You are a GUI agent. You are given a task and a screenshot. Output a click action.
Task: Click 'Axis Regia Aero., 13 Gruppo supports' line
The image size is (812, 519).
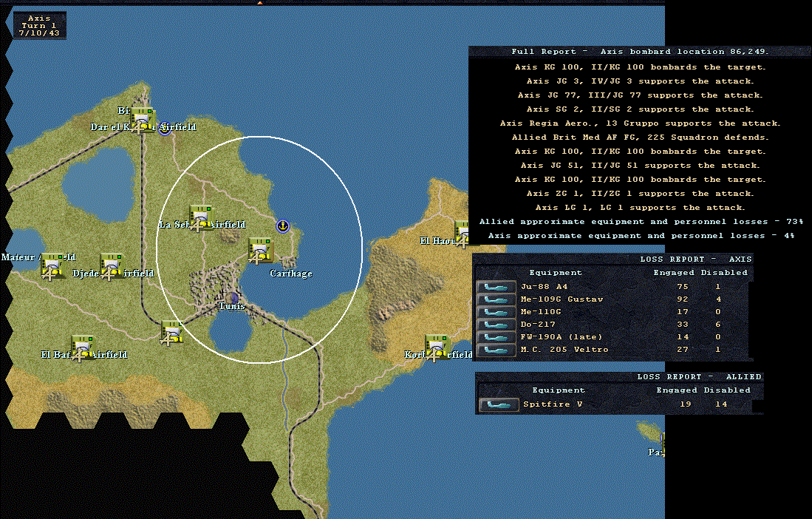coord(640,123)
